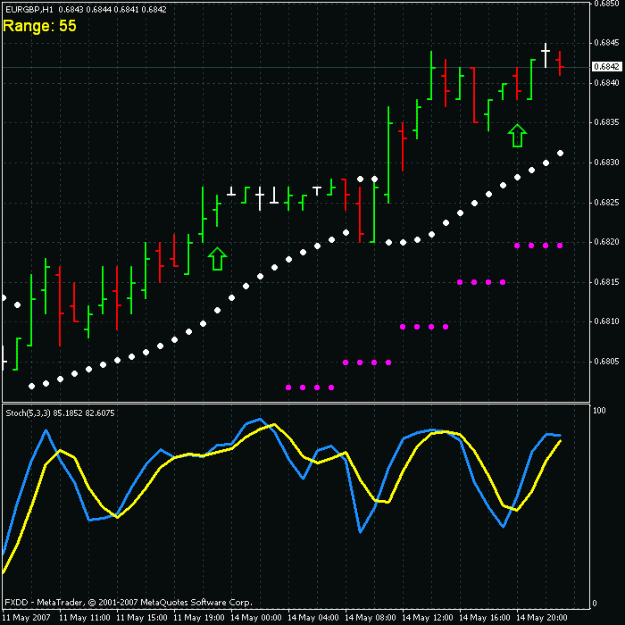This screenshot has width=625, height=625.
Task: Click the 0.6805 price scale label
Action: [606, 362]
